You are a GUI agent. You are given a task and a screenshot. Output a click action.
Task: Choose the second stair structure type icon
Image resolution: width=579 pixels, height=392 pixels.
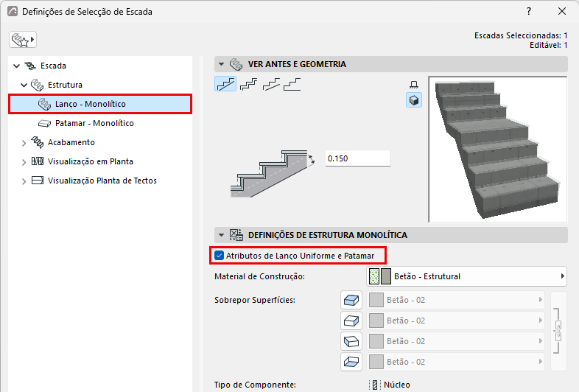click(x=248, y=84)
